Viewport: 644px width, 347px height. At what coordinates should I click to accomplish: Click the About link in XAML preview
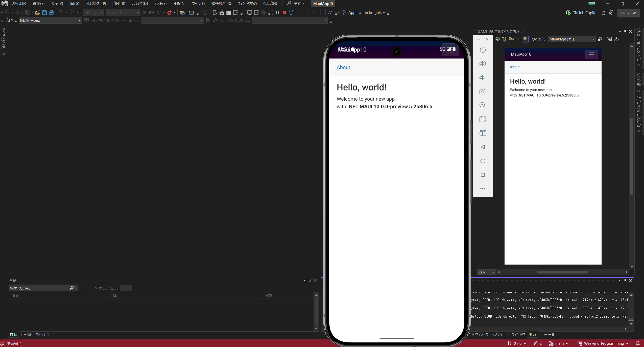515,67
